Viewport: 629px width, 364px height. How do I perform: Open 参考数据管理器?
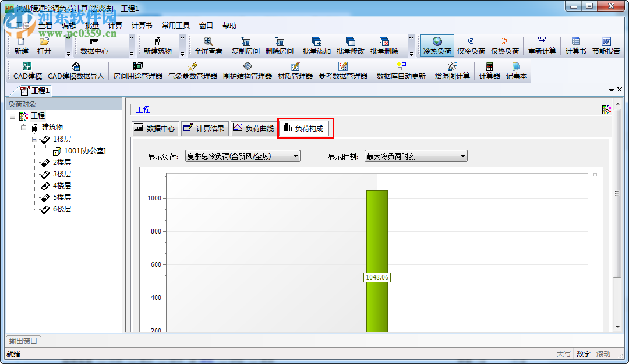tap(343, 70)
